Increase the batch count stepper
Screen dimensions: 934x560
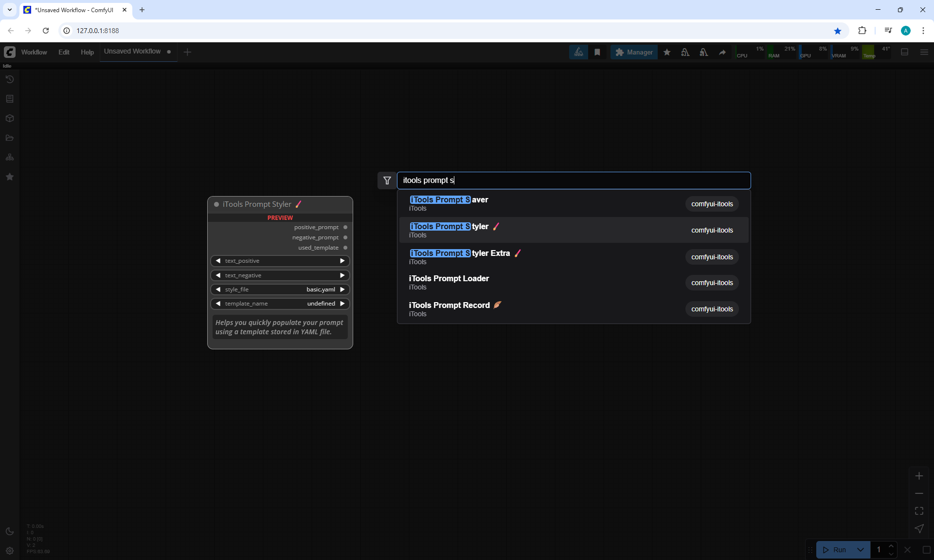pos(891,546)
